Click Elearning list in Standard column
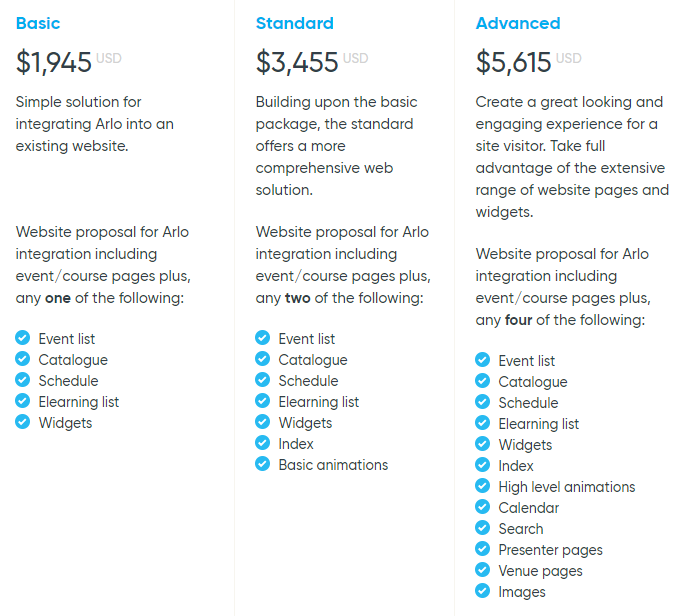 tap(319, 402)
